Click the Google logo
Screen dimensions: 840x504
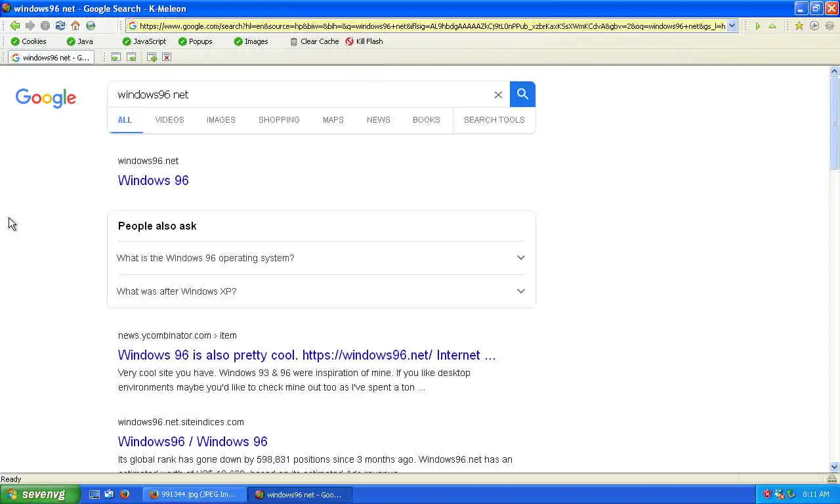click(x=46, y=98)
